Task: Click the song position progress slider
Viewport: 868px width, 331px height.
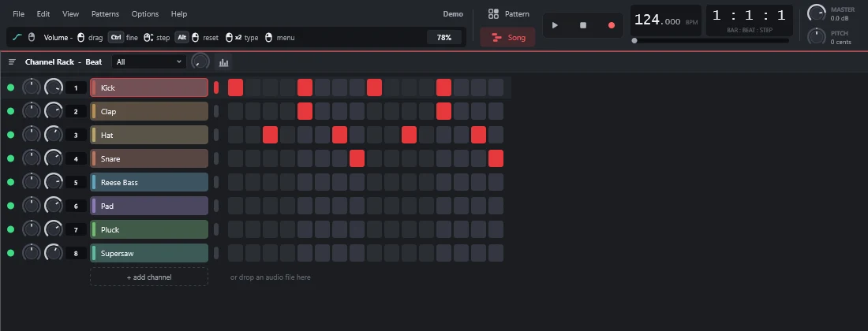Action: 711,41
